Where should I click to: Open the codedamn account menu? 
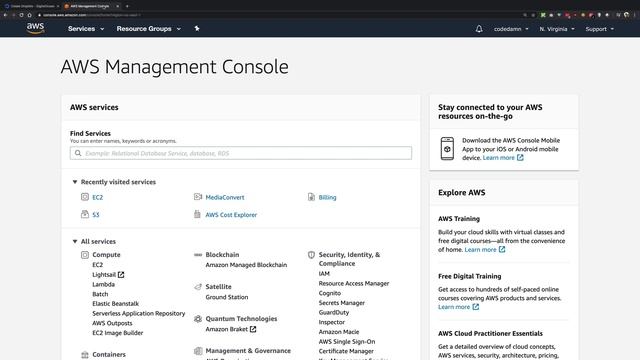[511, 29]
